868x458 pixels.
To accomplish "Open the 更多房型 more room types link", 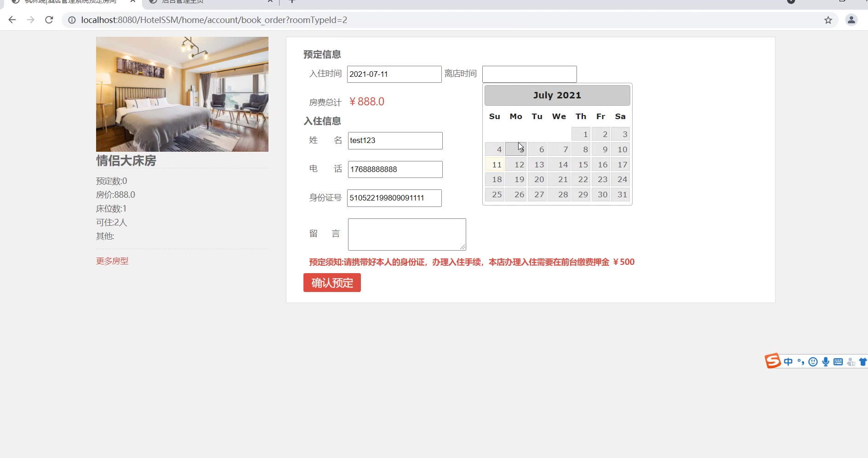I will point(112,261).
